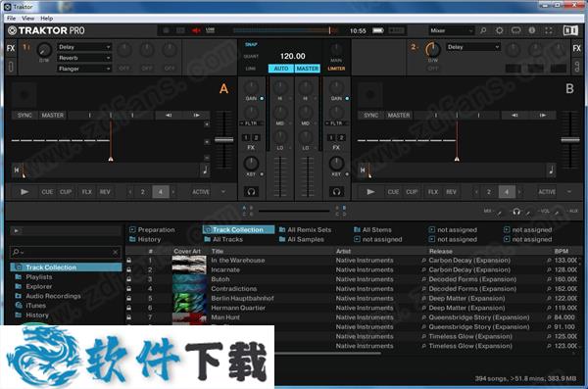Expand deck B advanced panel chevron
The image size is (588, 389).
(x=569, y=192)
